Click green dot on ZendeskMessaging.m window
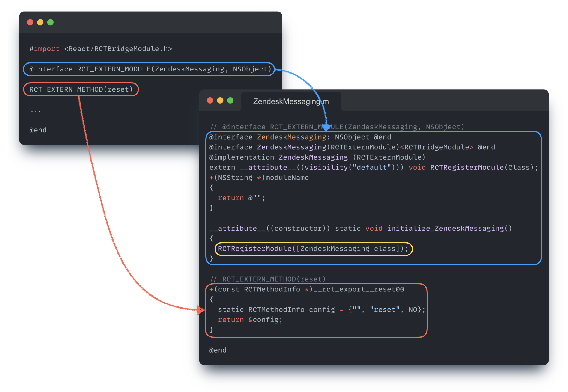The height and width of the screenshot is (392, 568). [230, 101]
